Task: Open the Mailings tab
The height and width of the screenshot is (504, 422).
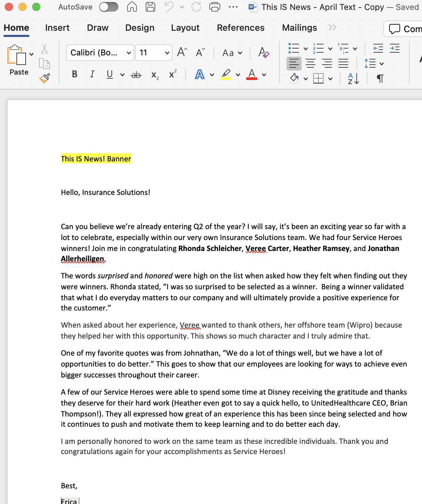Action: [x=300, y=28]
